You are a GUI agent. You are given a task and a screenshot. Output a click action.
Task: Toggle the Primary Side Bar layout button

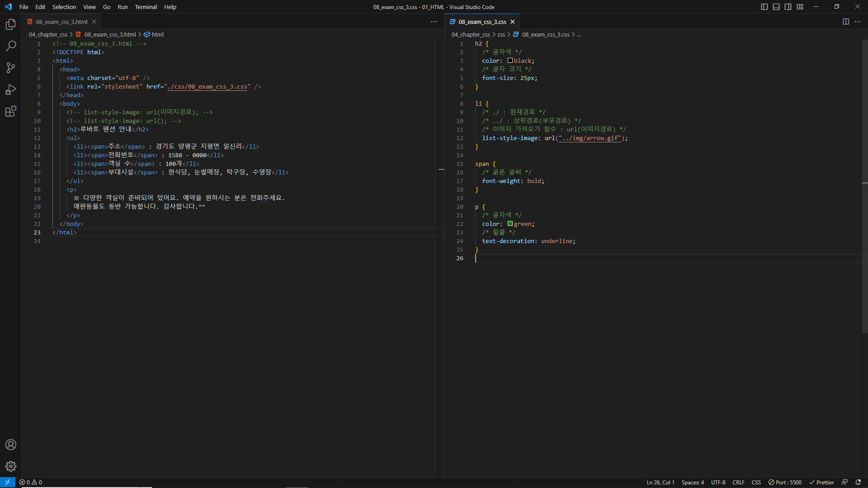tap(764, 7)
